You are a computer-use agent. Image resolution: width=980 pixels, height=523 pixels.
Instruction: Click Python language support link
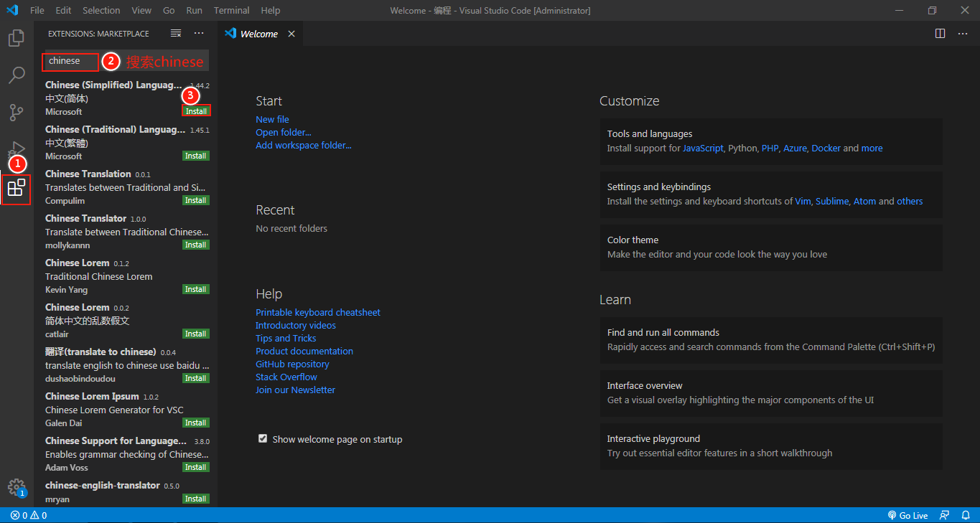(742, 148)
